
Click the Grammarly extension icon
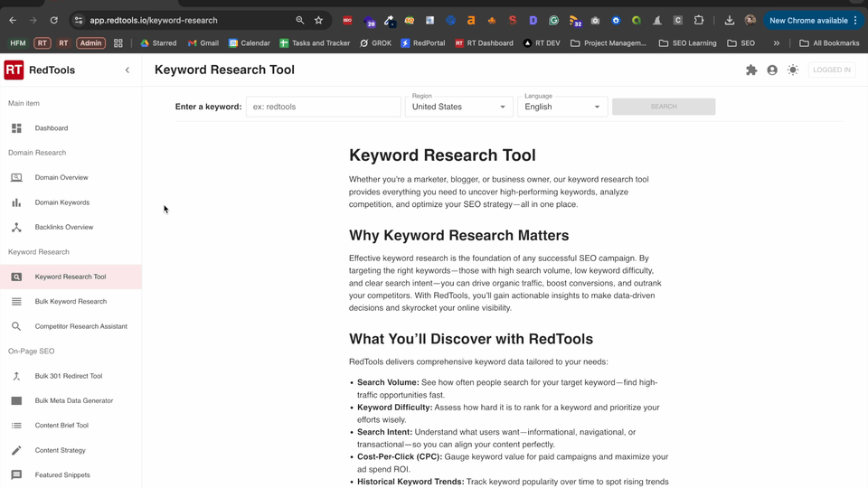coord(553,21)
